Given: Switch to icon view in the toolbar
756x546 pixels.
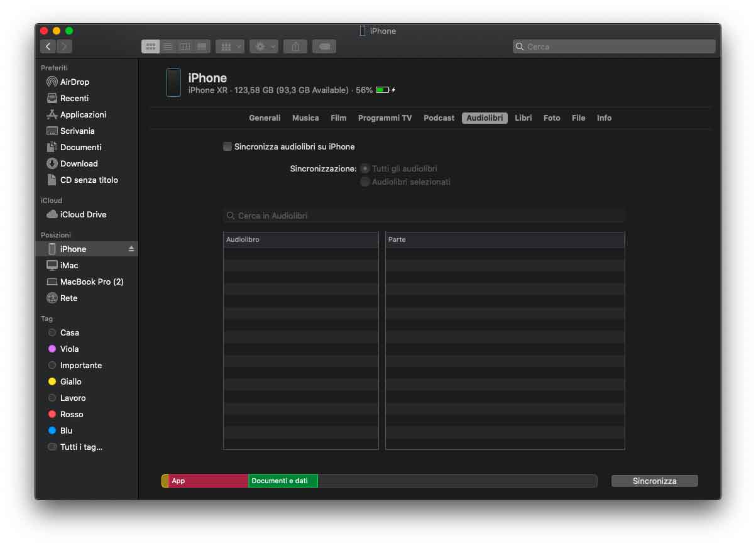Looking at the screenshot, I should coord(151,46).
